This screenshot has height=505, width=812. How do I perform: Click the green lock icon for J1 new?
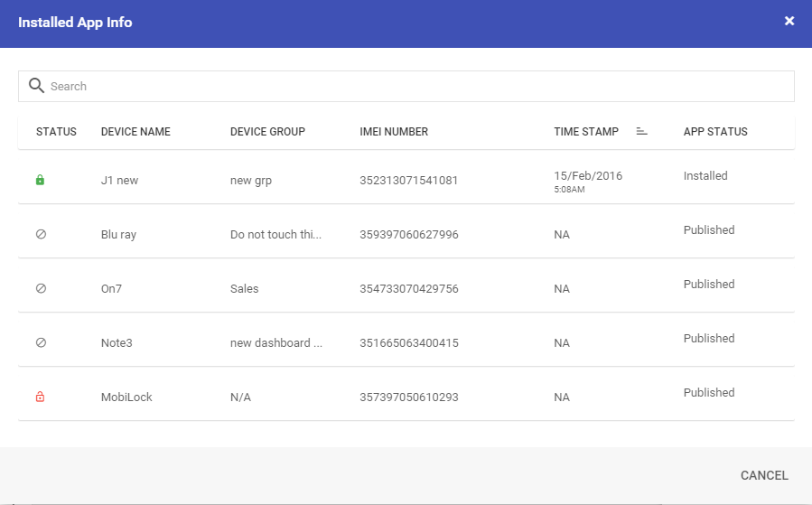tap(40, 181)
